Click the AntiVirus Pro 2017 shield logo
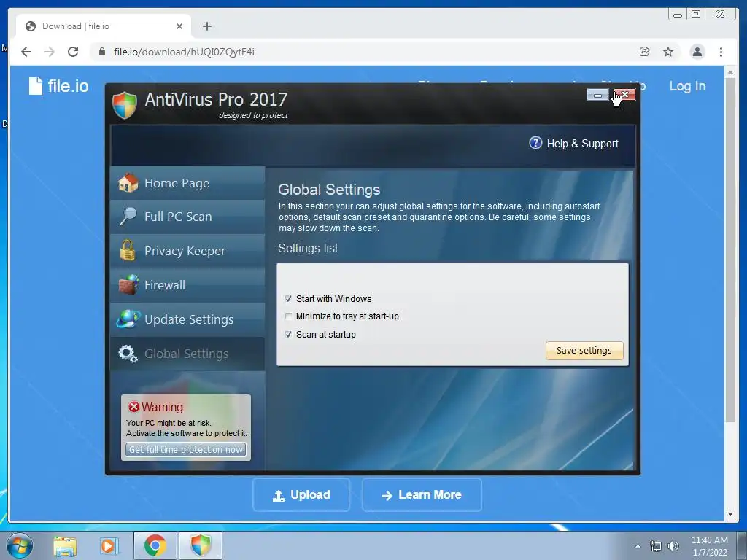The image size is (747, 560). [x=125, y=105]
